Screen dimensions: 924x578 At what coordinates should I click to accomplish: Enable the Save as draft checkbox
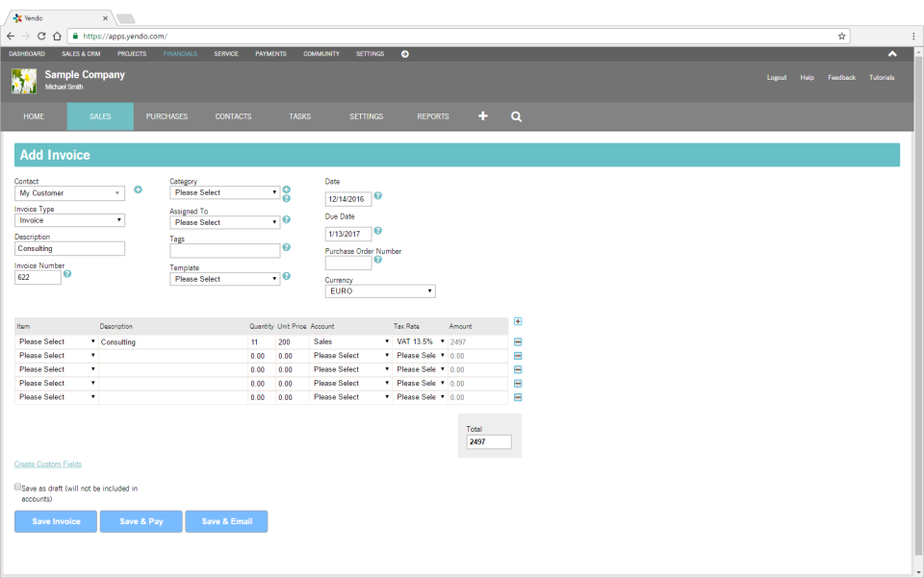pyautogui.click(x=18, y=488)
